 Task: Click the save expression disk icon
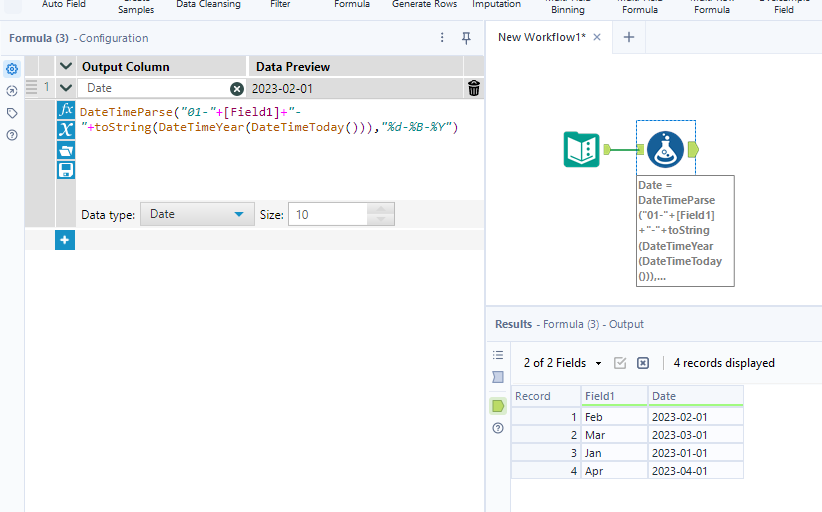(66, 170)
